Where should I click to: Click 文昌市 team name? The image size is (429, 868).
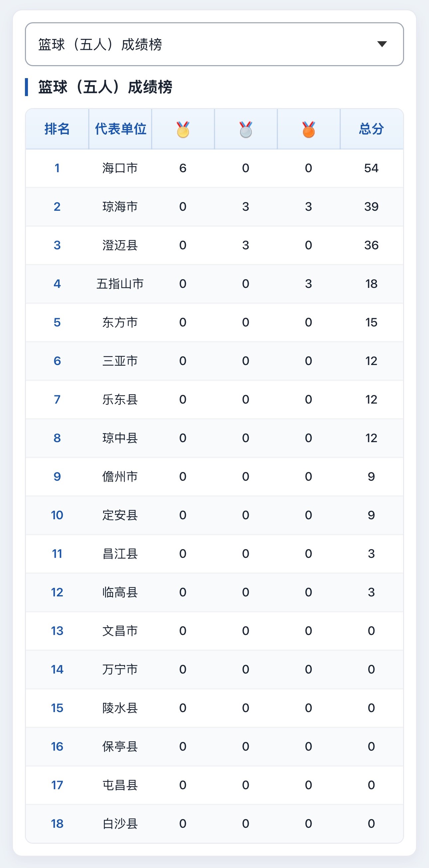pyautogui.click(x=120, y=631)
